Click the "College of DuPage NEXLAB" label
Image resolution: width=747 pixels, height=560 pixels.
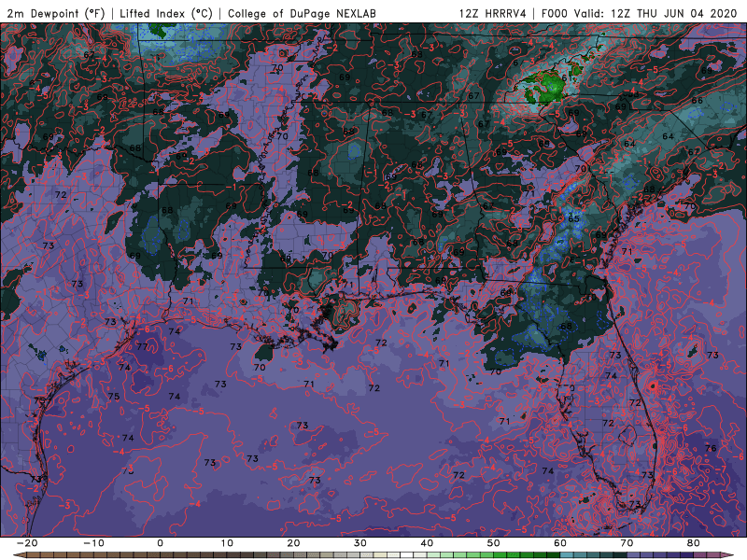(302, 13)
